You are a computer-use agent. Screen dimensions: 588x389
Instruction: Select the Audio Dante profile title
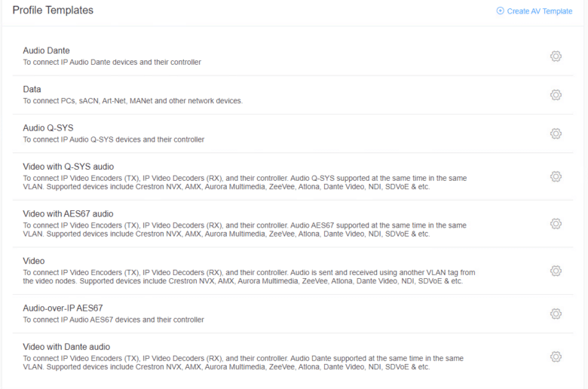coord(46,51)
